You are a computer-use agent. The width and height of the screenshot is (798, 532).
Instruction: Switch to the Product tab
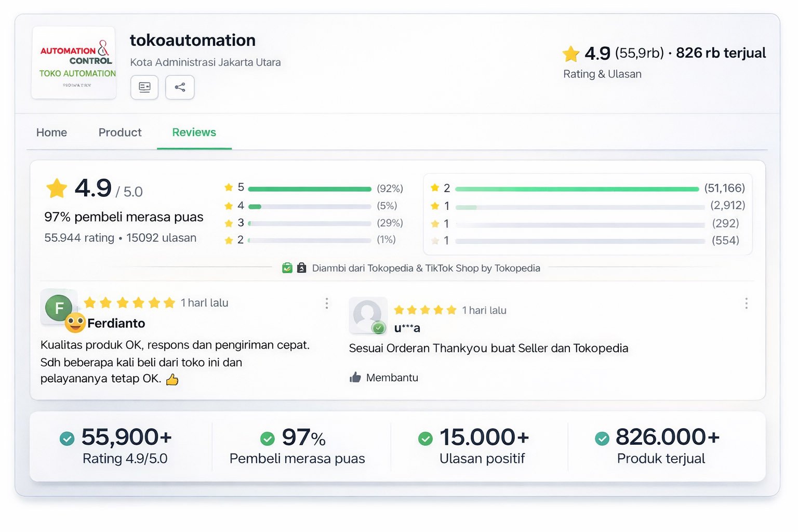pos(119,132)
